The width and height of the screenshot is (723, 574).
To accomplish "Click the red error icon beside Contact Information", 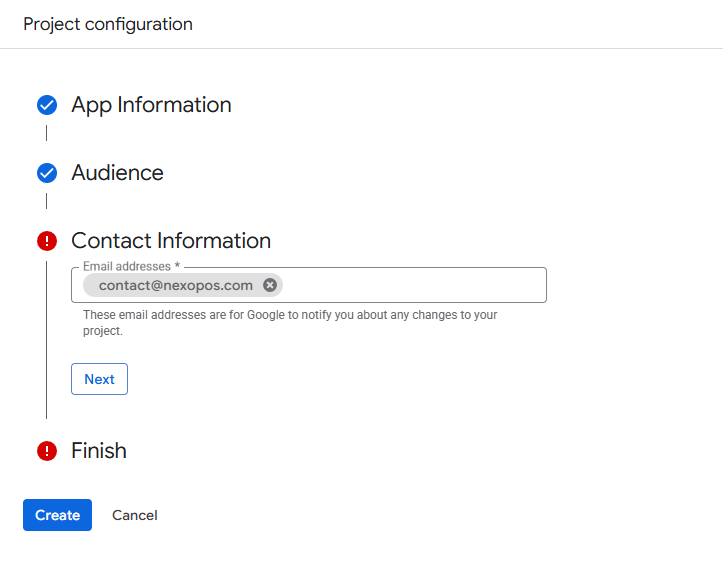I will coord(47,241).
